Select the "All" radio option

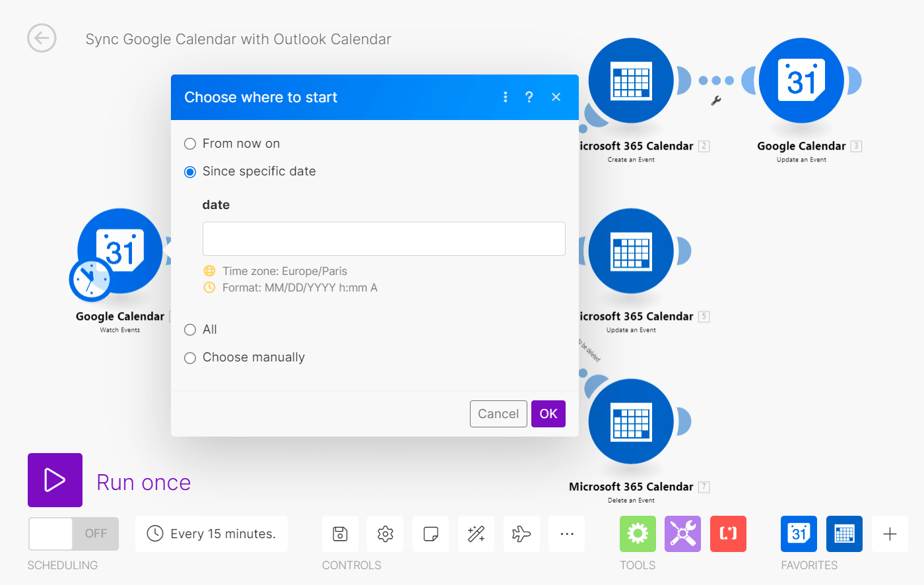click(x=190, y=330)
